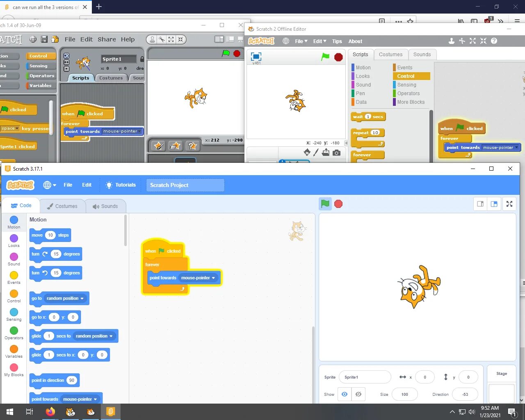Select the Looks category circle
The height and width of the screenshot is (420, 525).
[14, 238]
